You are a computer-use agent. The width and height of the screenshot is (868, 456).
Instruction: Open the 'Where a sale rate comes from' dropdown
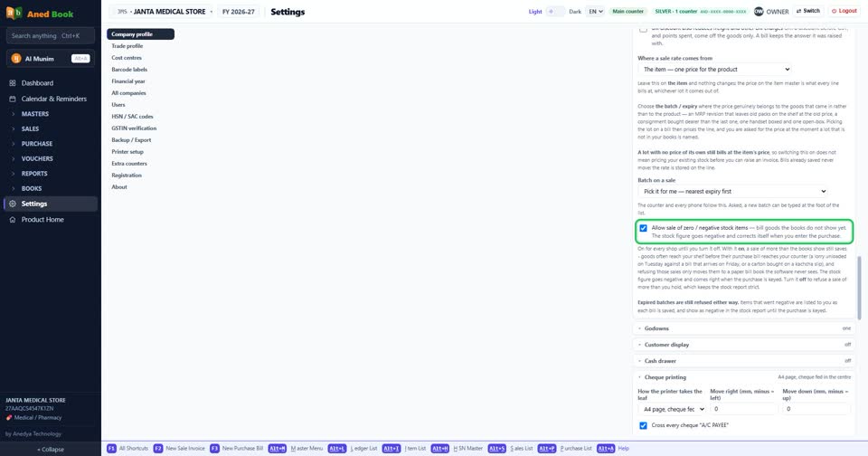tap(714, 70)
